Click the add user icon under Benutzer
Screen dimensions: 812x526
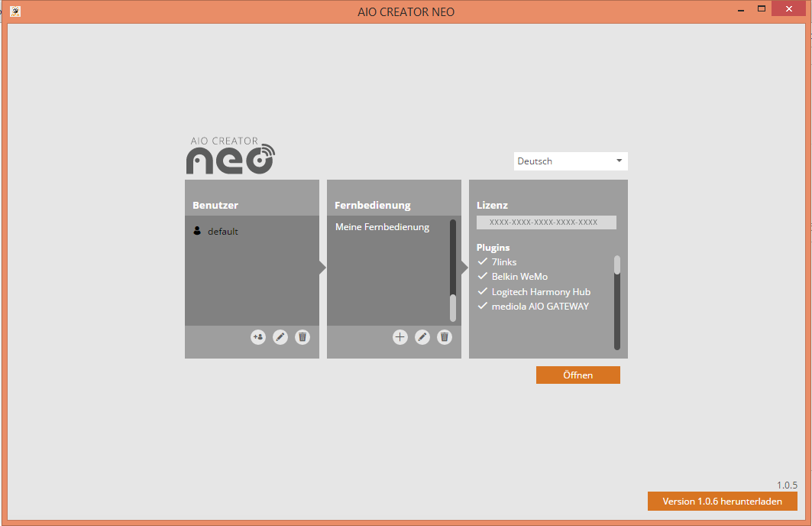pos(258,337)
